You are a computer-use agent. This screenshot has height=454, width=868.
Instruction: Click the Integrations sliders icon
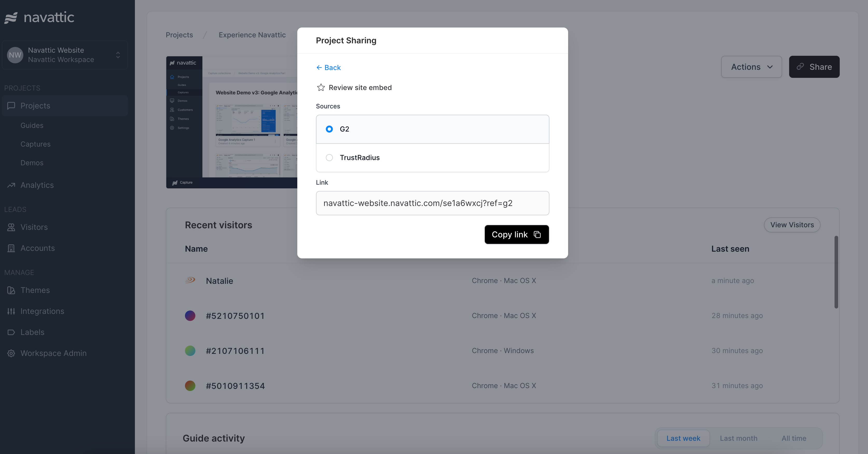pyautogui.click(x=11, y=311)
